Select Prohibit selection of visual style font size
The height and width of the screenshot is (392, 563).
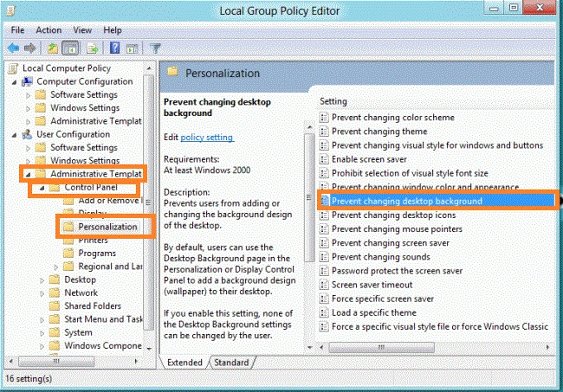tap(410, 173)
